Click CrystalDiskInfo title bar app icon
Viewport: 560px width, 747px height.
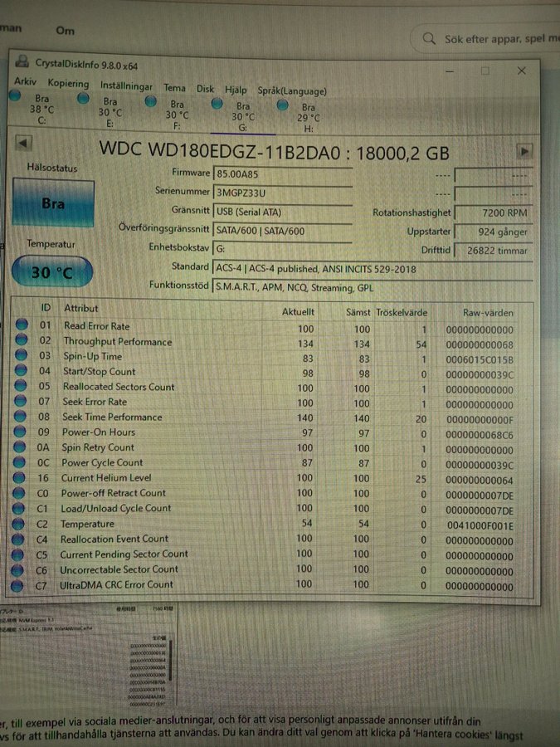[22, 61]
